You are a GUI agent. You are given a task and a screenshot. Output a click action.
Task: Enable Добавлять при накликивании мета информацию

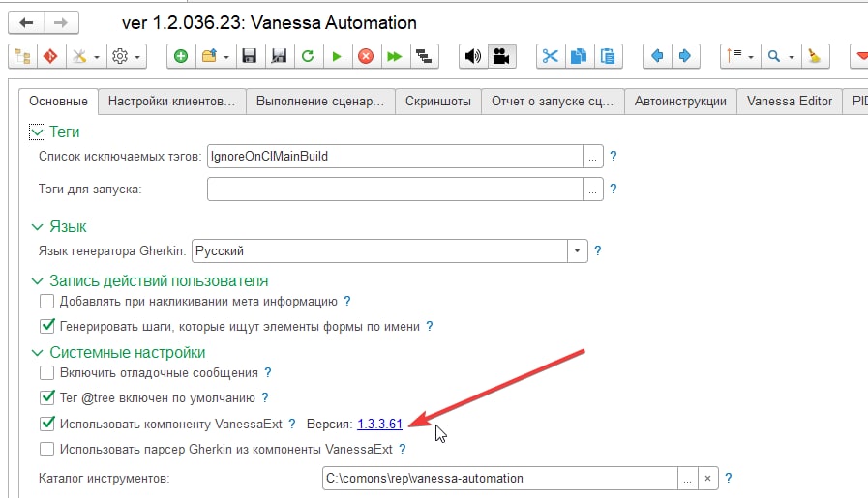[x=47, y=301]
